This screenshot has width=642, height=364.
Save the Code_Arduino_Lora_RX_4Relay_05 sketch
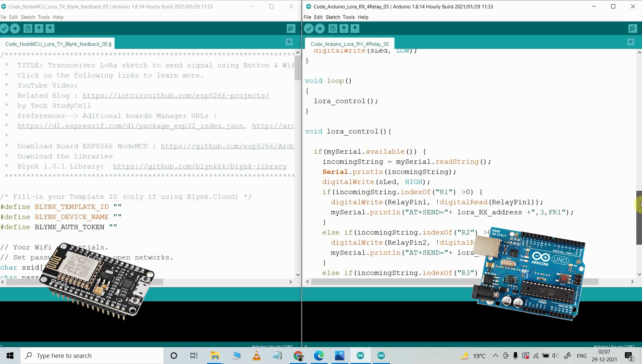click(x=355, y=28)
